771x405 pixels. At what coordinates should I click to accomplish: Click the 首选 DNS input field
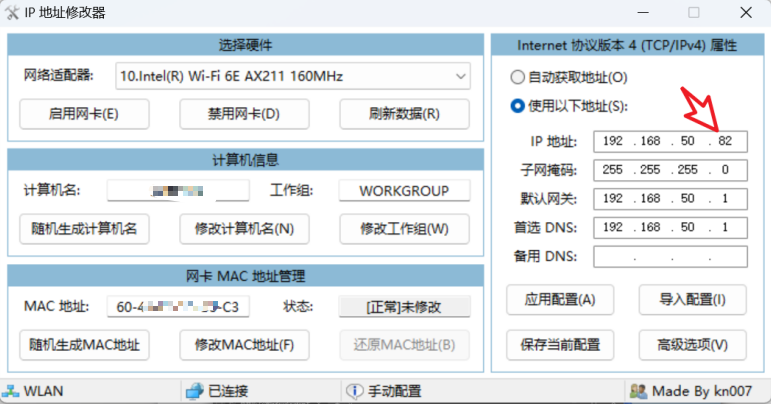pos(670,228)
